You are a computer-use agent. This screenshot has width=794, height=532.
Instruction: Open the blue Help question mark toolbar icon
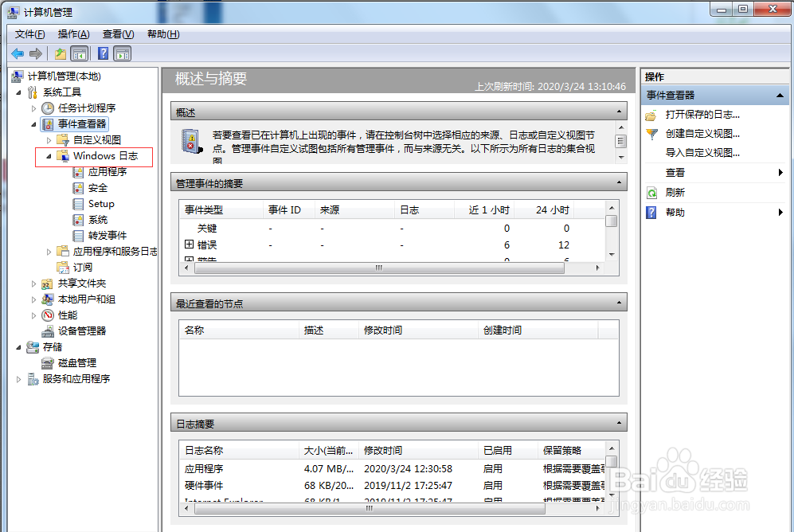point(103,53)
